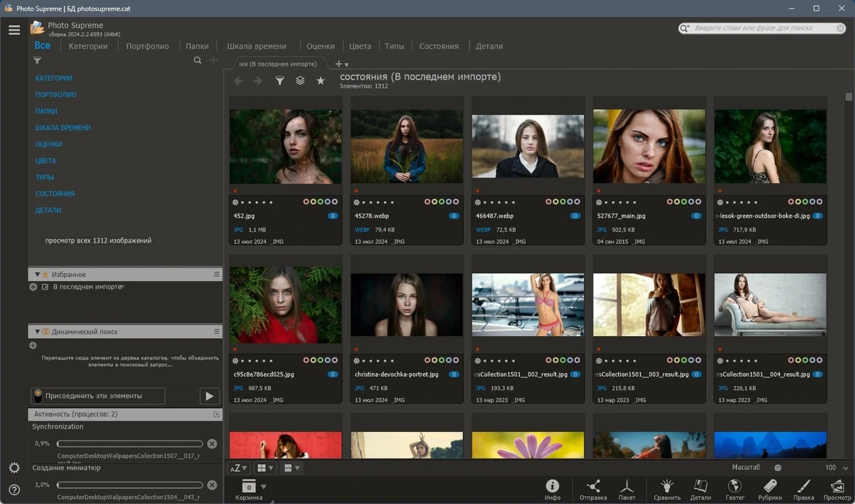The width and height of the screenshot is (855, 504).
Task: Click the forward arrow in the thumbnail toolbar
Action: [258, 81]
